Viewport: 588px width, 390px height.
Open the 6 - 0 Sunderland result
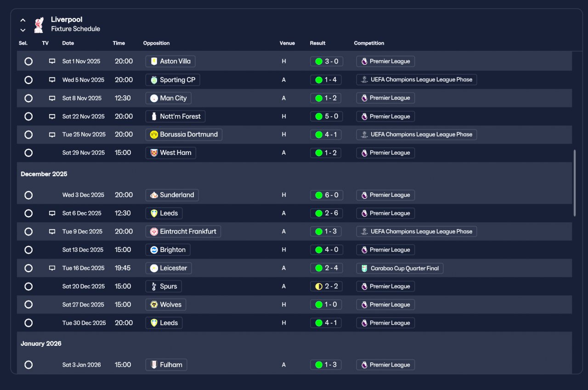tap(326, 195)
